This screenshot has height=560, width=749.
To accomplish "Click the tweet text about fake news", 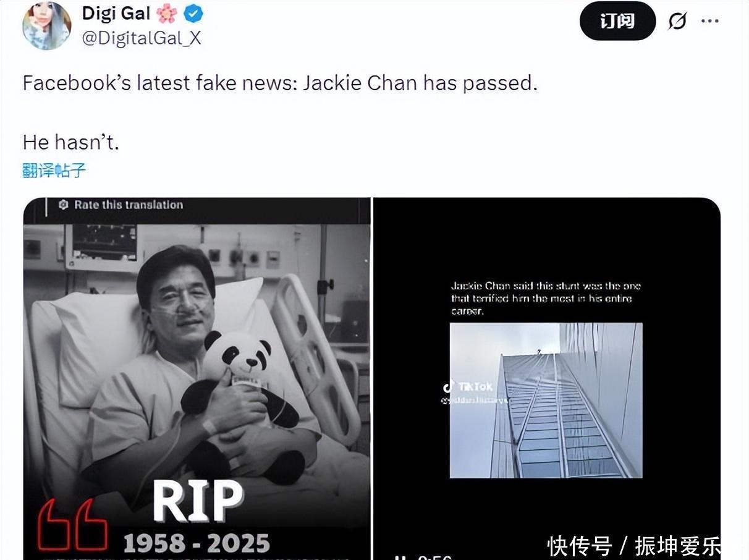I will 280,83.
